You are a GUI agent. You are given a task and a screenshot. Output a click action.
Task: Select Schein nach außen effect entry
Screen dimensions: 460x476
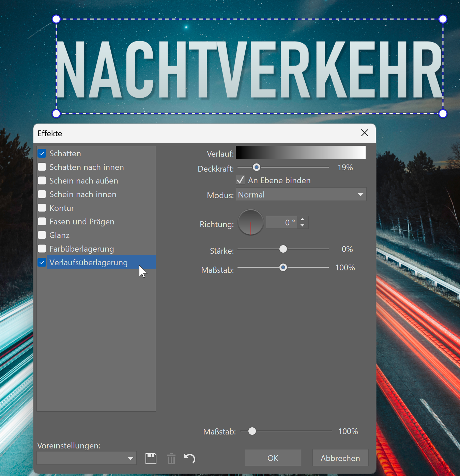tap(83, 181)
